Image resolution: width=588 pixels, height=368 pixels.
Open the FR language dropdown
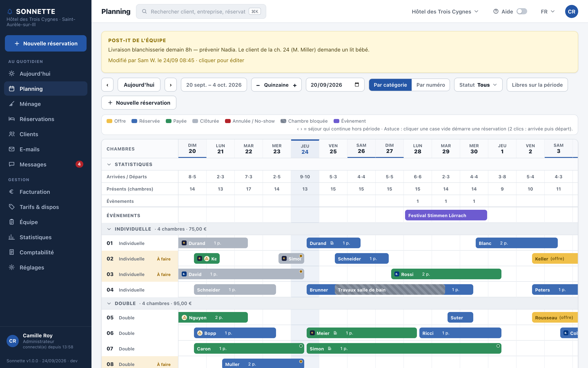[548, 11]
